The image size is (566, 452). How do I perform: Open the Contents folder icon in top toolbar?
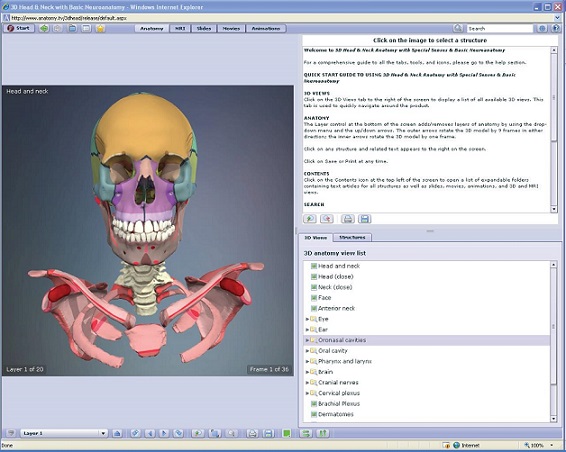73,28
